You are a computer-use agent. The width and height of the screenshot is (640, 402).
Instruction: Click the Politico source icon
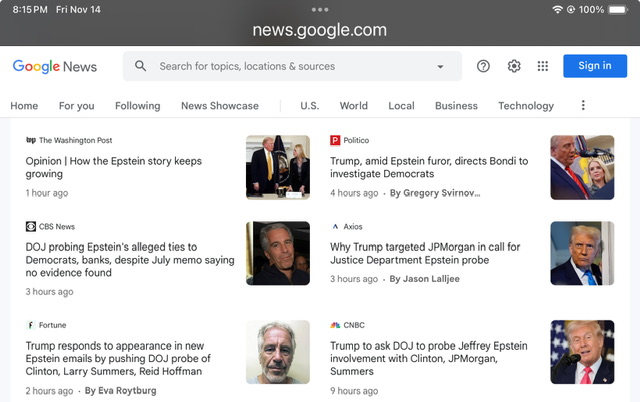(335, 141)
